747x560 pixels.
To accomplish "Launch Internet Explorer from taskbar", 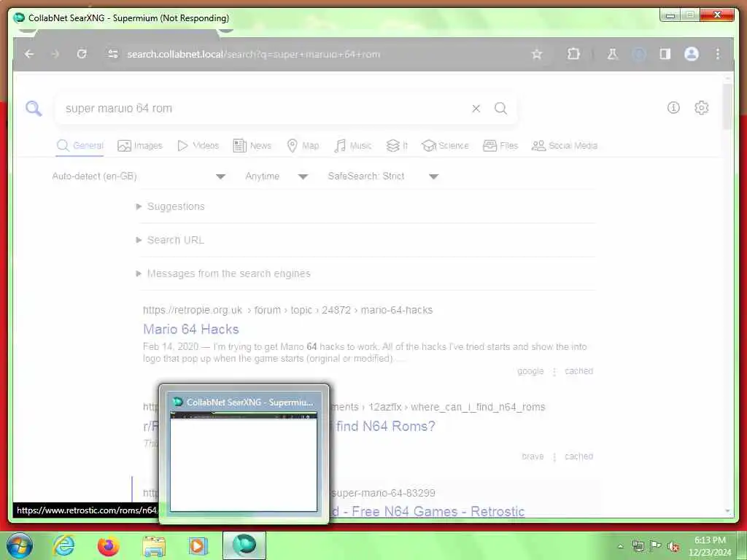I will click(x=64, y=545).
